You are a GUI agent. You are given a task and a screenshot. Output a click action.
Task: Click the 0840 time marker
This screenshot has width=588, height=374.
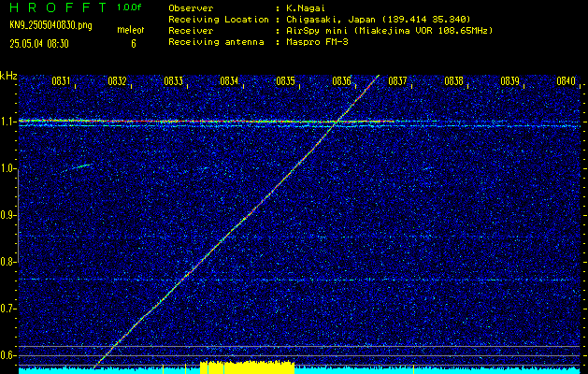pyautogui.click(x=566, y=81)
